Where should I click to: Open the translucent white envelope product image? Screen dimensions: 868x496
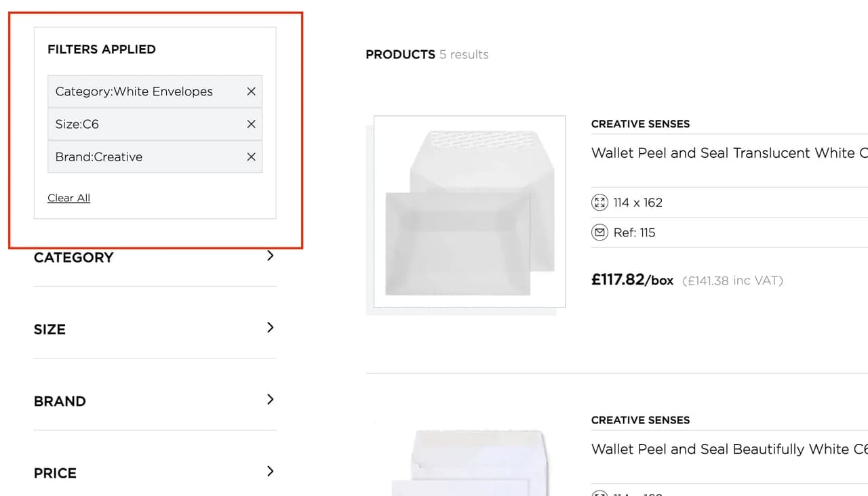click(x=469, y=211)
